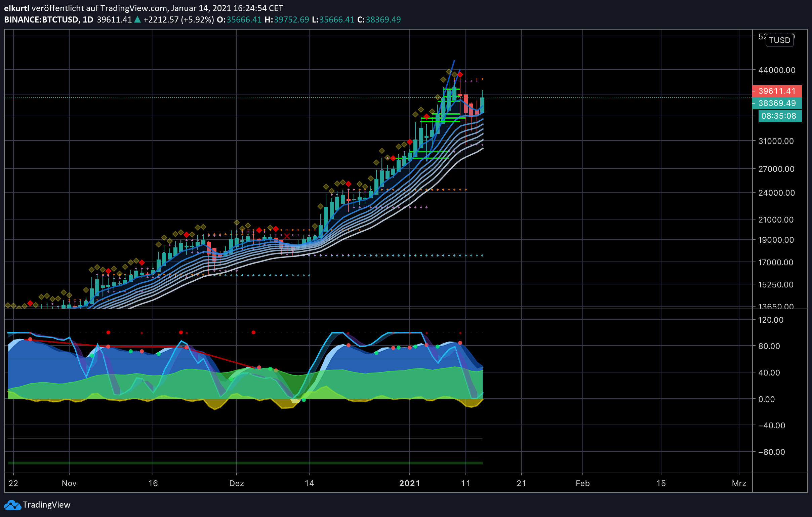Click the bold 2021 year label on time axis

[410, 484]
